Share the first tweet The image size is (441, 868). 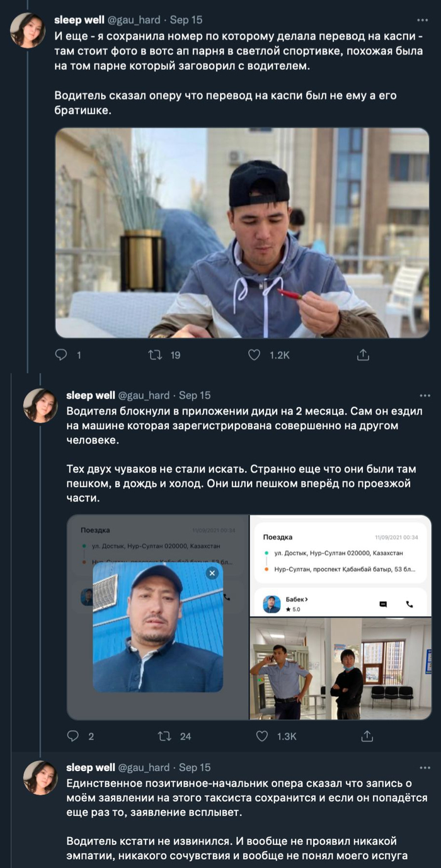(363, 355)
